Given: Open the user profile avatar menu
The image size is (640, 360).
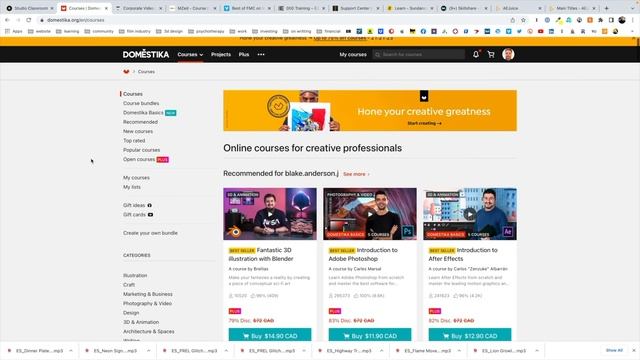Looking at the screenshot, I should pyautogui.click(x=508, y=54).
